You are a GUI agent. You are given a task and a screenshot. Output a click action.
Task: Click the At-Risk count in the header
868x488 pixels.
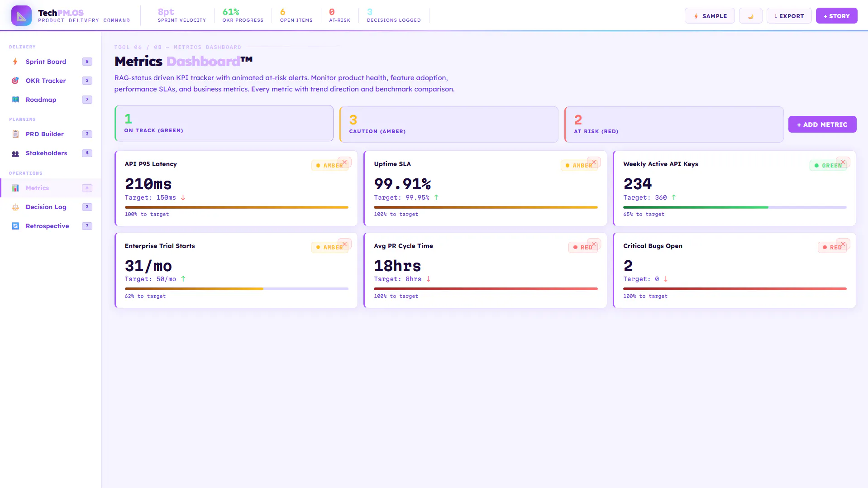tap(340, 15)
